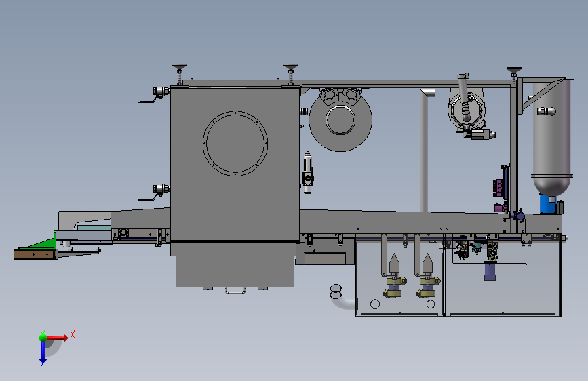Pick the pull handle under the lower box
This screenshot has width=588, height=381.
235,291
